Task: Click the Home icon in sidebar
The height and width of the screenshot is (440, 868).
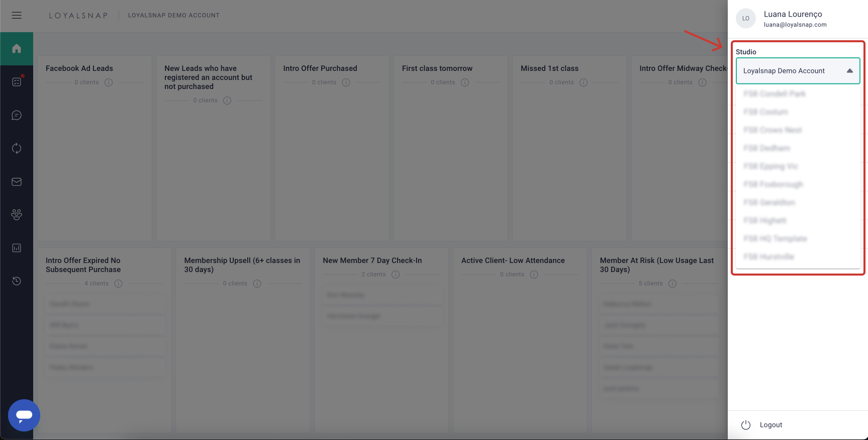Action: [x=17, y=48]
